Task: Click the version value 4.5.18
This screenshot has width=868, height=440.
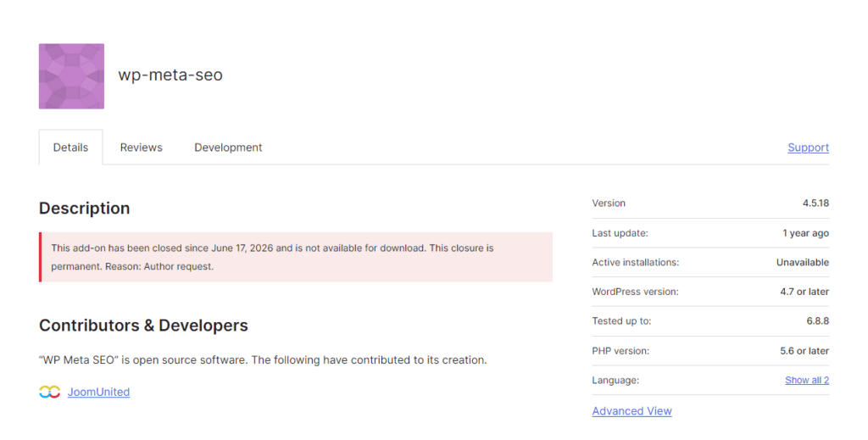Action: tap(816, 203)
